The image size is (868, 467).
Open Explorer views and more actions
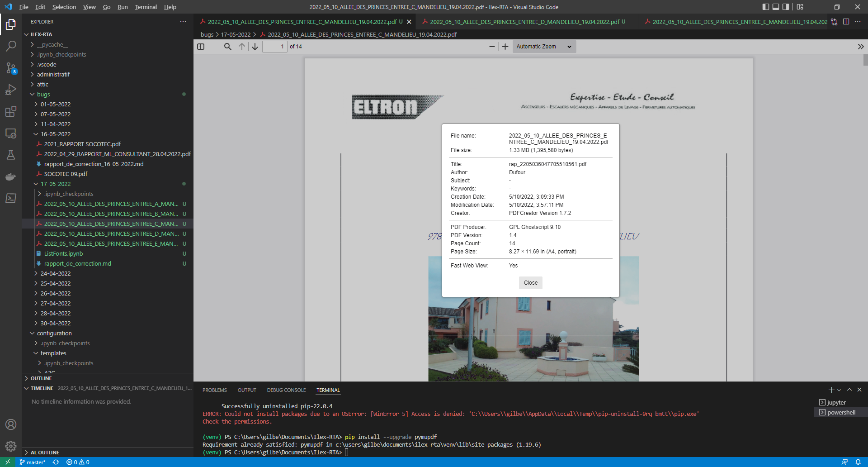tap(183, 22)
